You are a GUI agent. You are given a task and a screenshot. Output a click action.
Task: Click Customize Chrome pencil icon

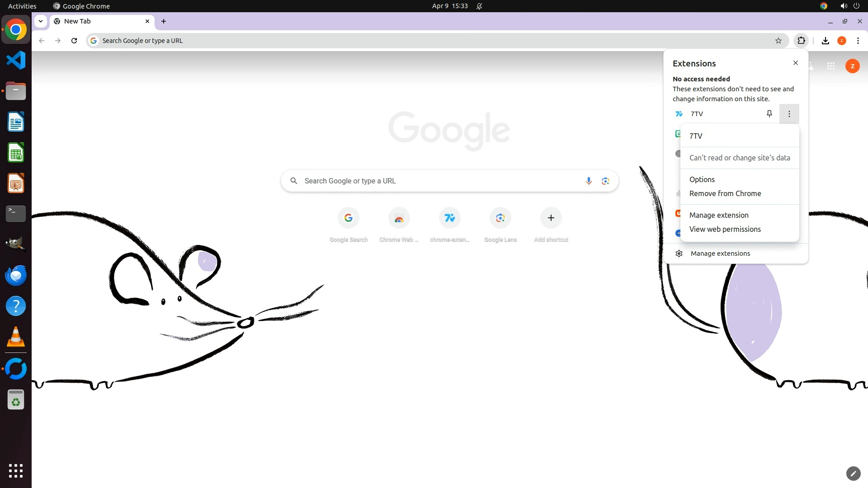(x=853, y=473)
